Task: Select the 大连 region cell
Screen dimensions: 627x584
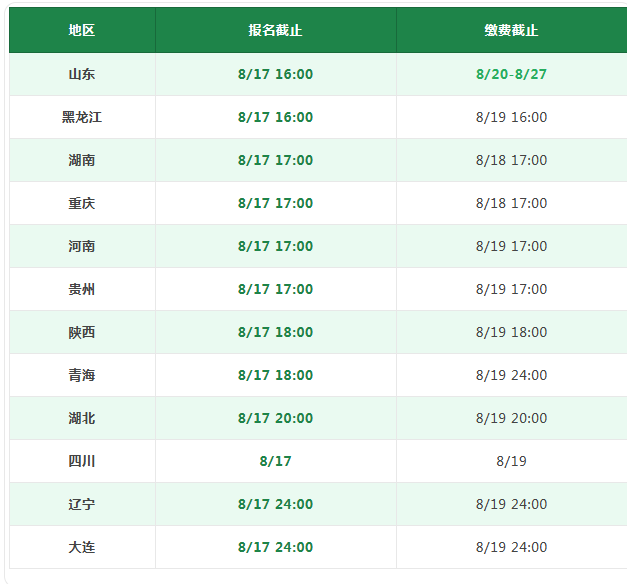Action: tap(82, 547)
